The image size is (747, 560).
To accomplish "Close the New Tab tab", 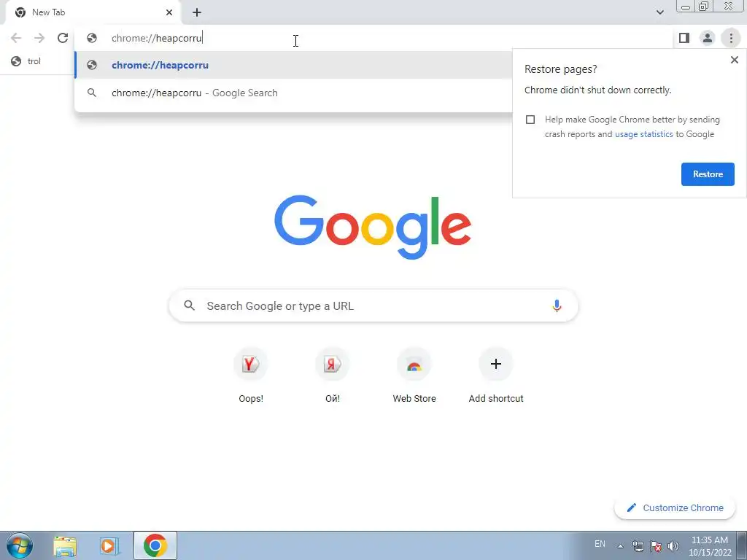I will pos(169,12).
